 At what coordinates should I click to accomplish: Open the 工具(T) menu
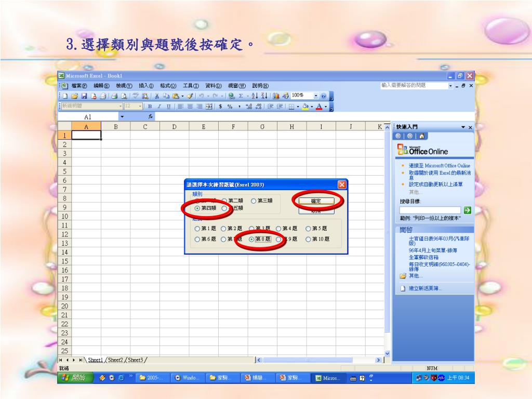click(191, 86)
